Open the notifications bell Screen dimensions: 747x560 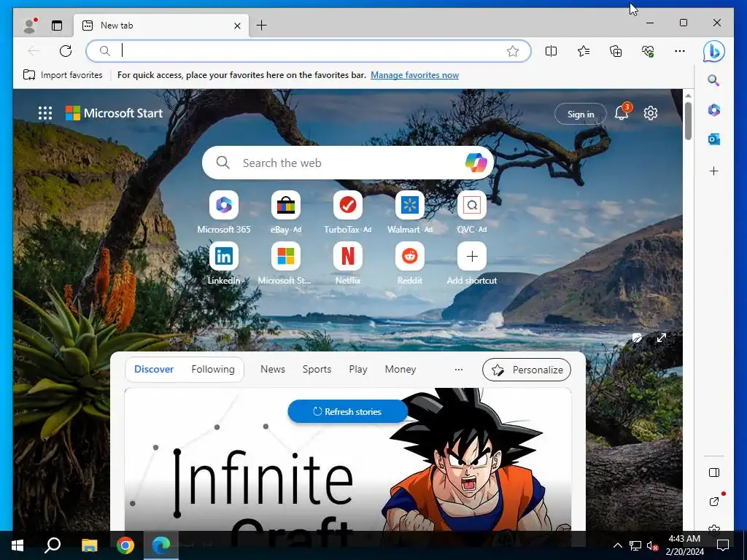click(x=622, y=113)
